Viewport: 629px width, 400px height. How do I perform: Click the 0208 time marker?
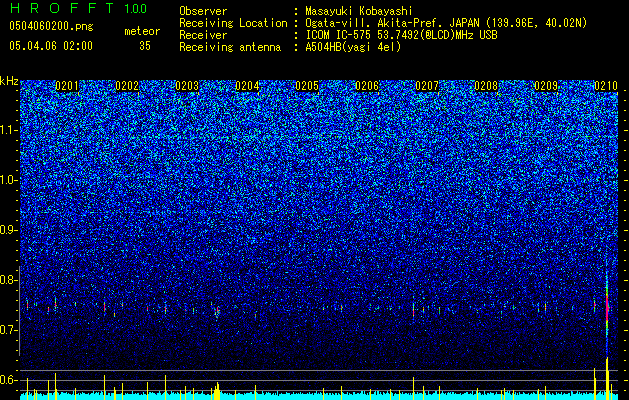(x=486, y=86)
